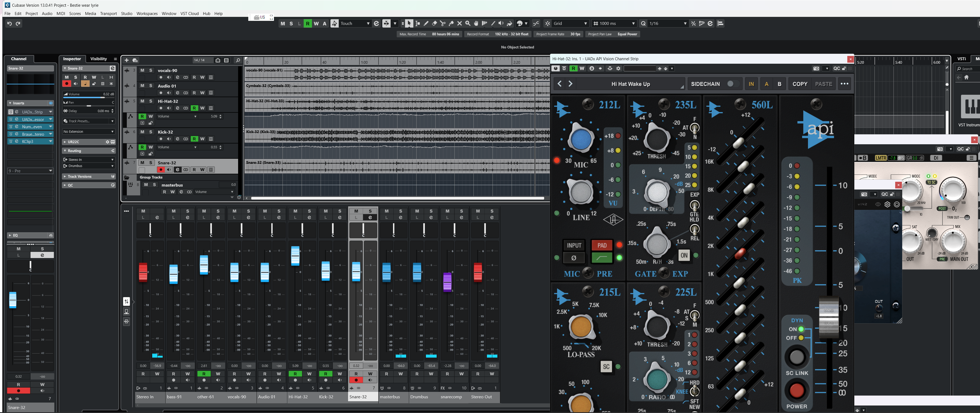
Task: Toggle the PAD button on mic preamp
Action: [601, 245]
